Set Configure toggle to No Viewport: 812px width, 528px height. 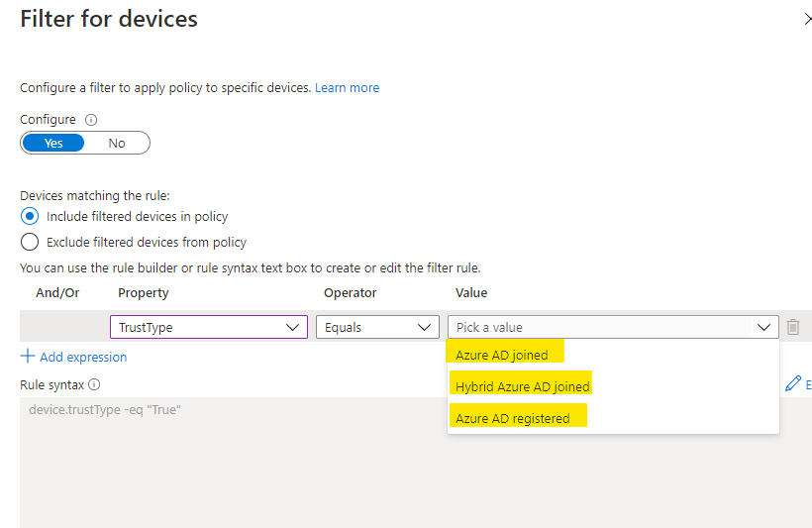[117, 143]
